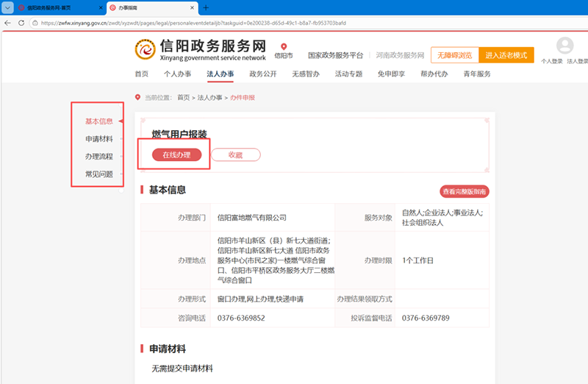Click the phone number 0376-6369789
This screenshot has height=384, width=588.
click(426, 318)
